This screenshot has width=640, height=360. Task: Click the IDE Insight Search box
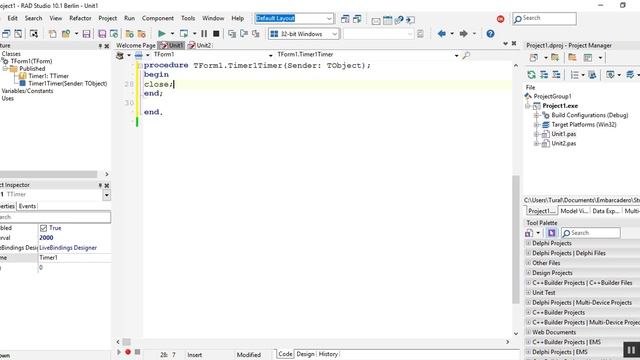point(544,19)
